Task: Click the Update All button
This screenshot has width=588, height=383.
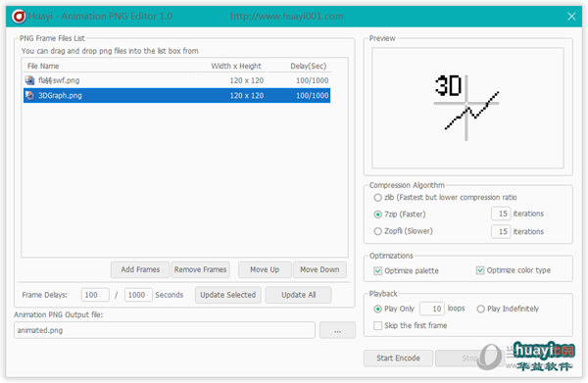Action: pyautogui.click(x=299, y=295)
